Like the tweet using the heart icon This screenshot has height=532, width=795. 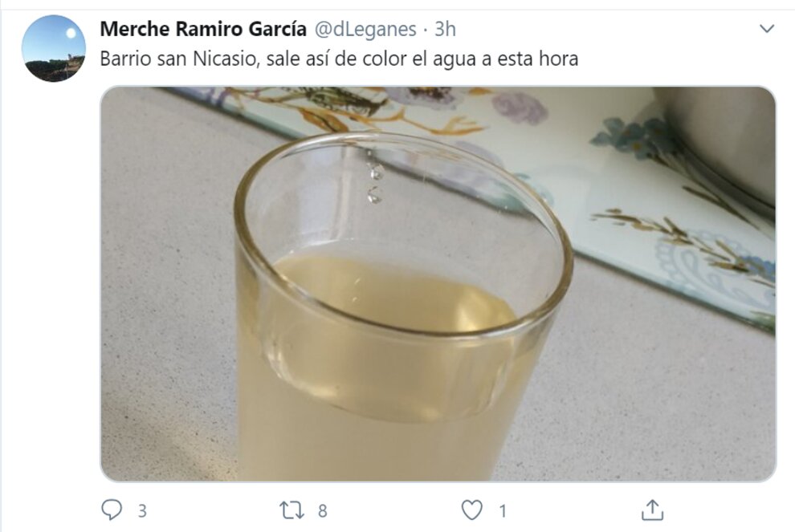tap(471, 510)
